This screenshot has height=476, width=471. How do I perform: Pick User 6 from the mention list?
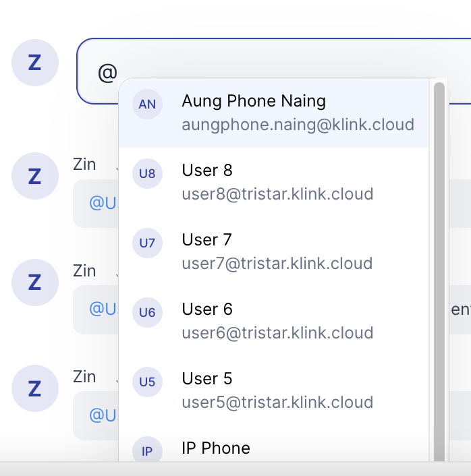pyautogui.click(x=207, y=309)
